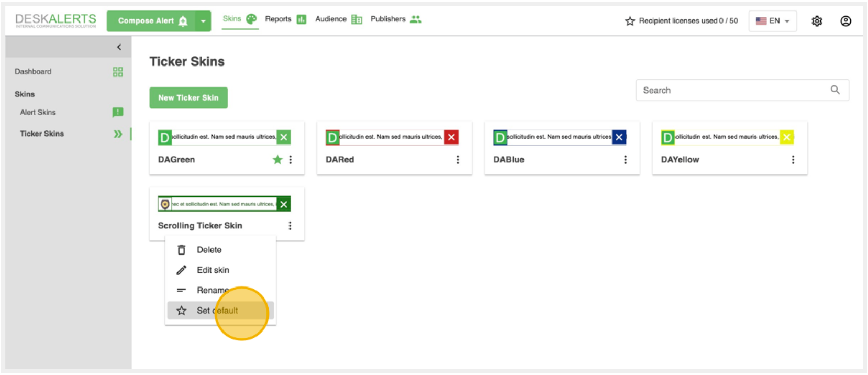
Task: Click the Compose Alert button
Action: pos(151,21)
